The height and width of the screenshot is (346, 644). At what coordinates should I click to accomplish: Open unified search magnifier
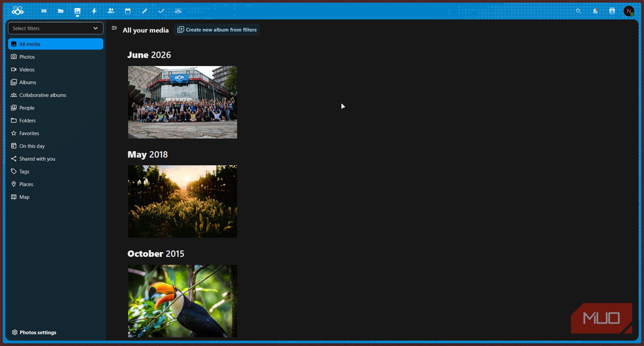click(578, 11)
